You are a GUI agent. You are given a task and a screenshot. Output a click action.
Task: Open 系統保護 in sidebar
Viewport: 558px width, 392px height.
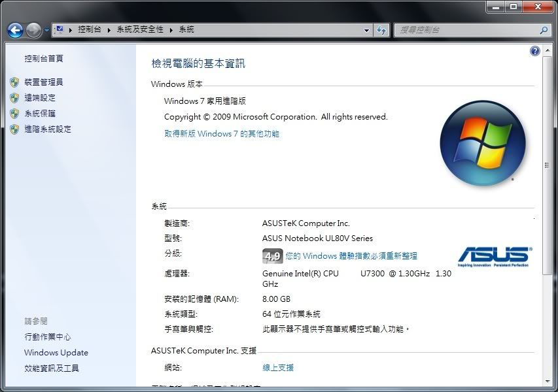pyautogui.click(x=40, y=114)
